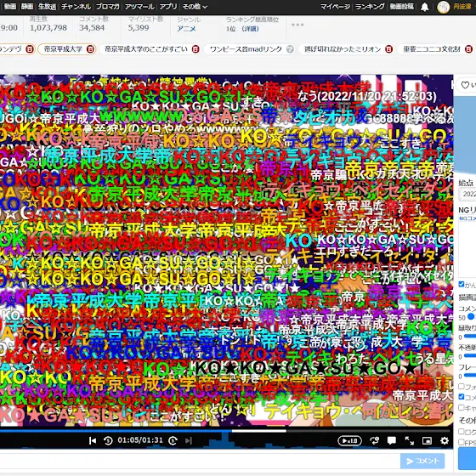Toggle the かん... checkbox in side panel

tap(462, 285)
